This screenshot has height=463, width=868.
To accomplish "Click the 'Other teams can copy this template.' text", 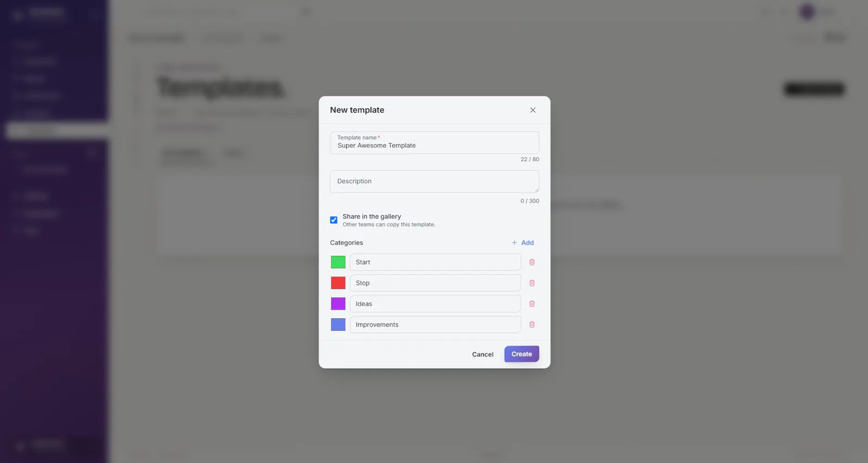I will point(388,224).
